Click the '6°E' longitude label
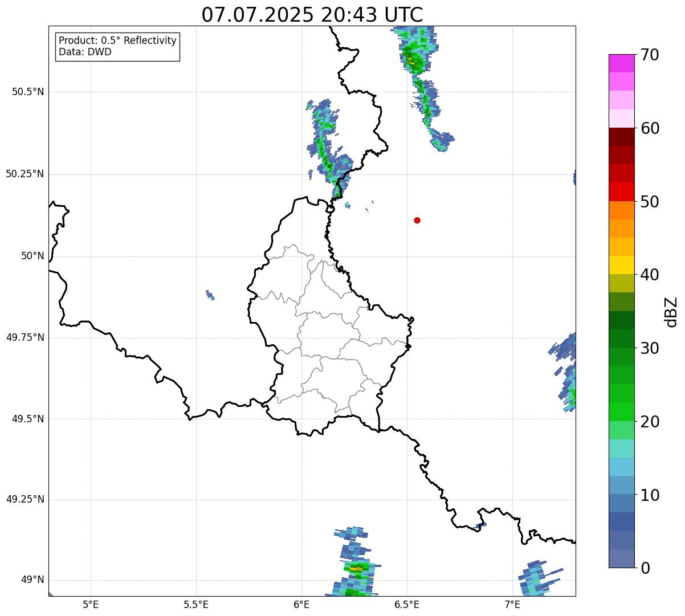This screenshot has height=616, width=685. pos(301,604)
